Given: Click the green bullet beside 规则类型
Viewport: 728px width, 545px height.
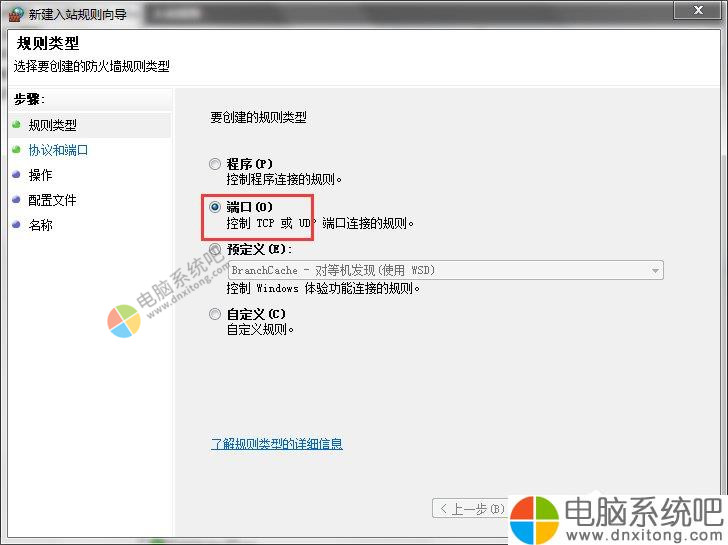Looking at the screenshot, I should click(16, 124).
